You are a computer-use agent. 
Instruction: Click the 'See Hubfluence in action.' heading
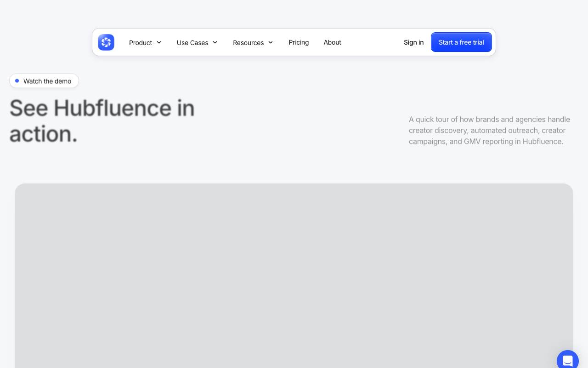pyautogui.click(x=102, y=121)
